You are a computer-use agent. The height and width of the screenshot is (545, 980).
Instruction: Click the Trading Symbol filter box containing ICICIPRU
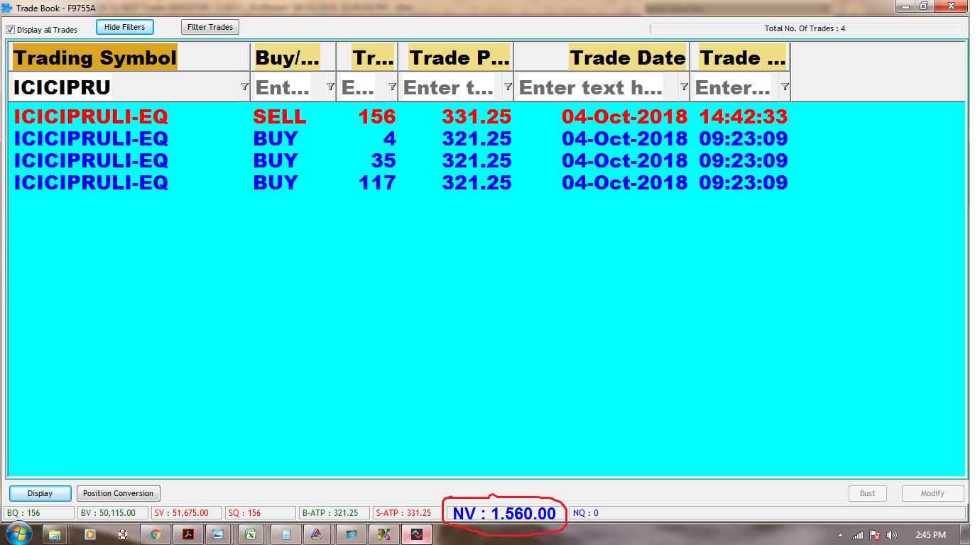(x=125, y=87)
